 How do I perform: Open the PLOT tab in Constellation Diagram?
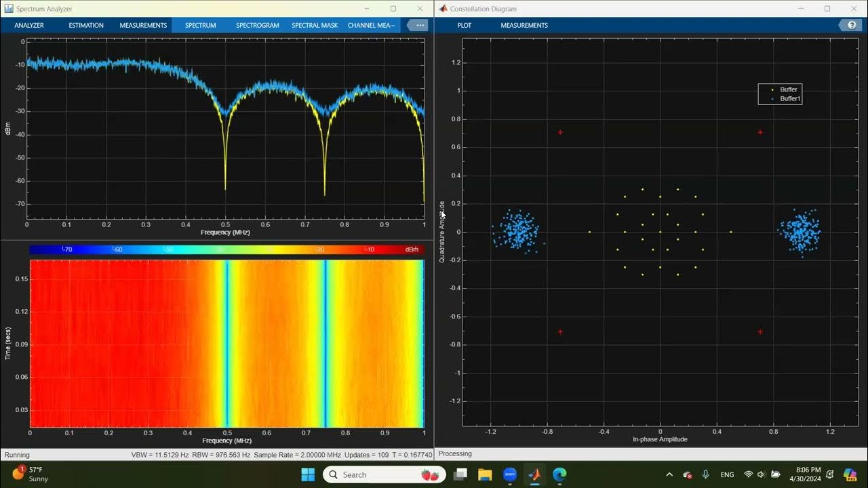465,25
